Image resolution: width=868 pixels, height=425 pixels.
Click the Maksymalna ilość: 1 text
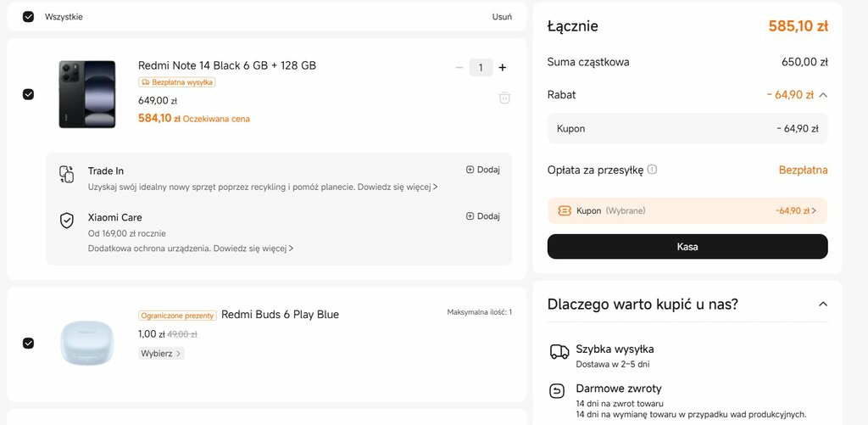point(480,312)
